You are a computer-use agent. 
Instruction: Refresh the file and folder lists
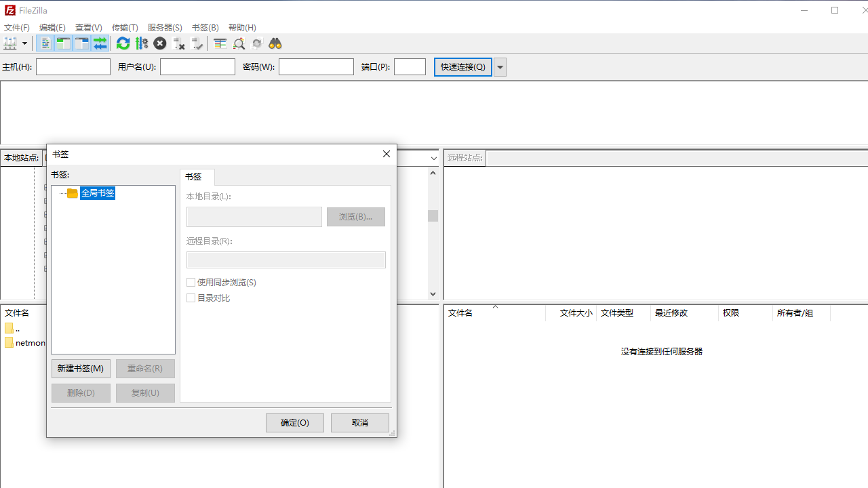[123, 43]
